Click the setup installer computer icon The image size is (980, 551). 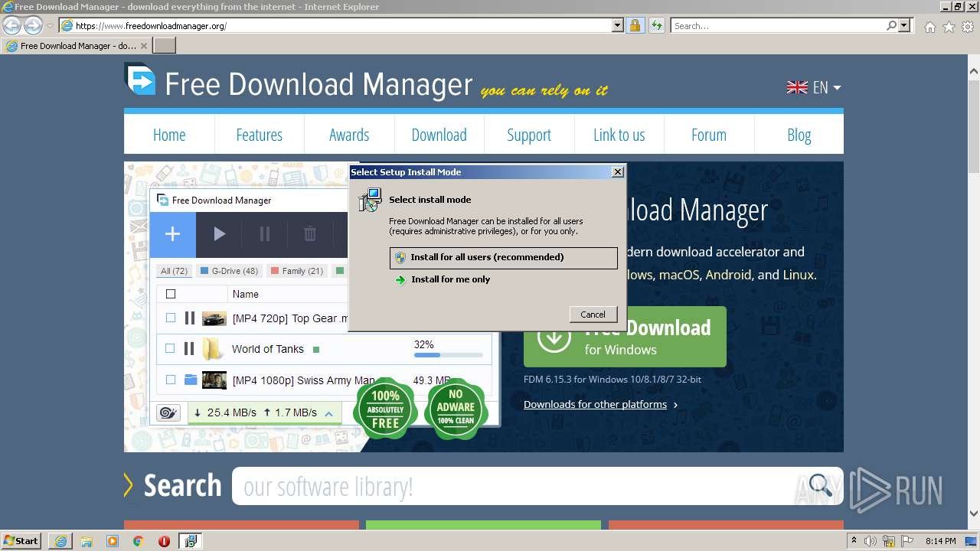(370, 200)
